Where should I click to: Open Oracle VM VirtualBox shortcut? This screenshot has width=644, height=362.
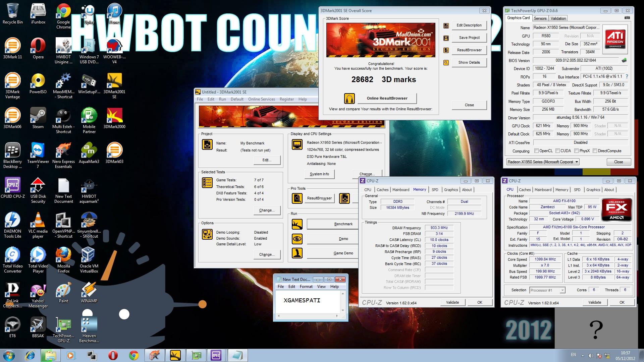coord(89,260)
